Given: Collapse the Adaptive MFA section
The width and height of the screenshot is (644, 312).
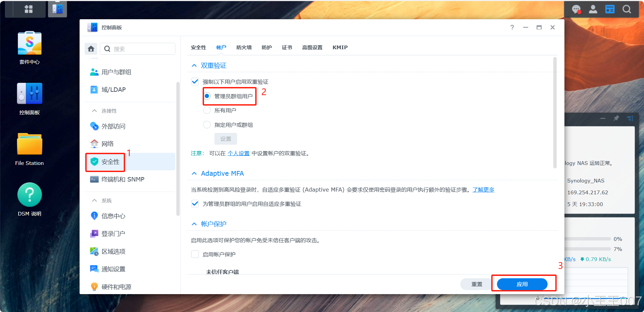Looking at the screenshot, I should coord(194,173).
